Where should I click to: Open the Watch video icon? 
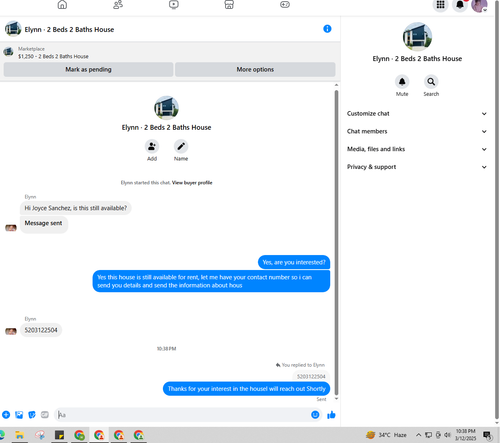174,4
